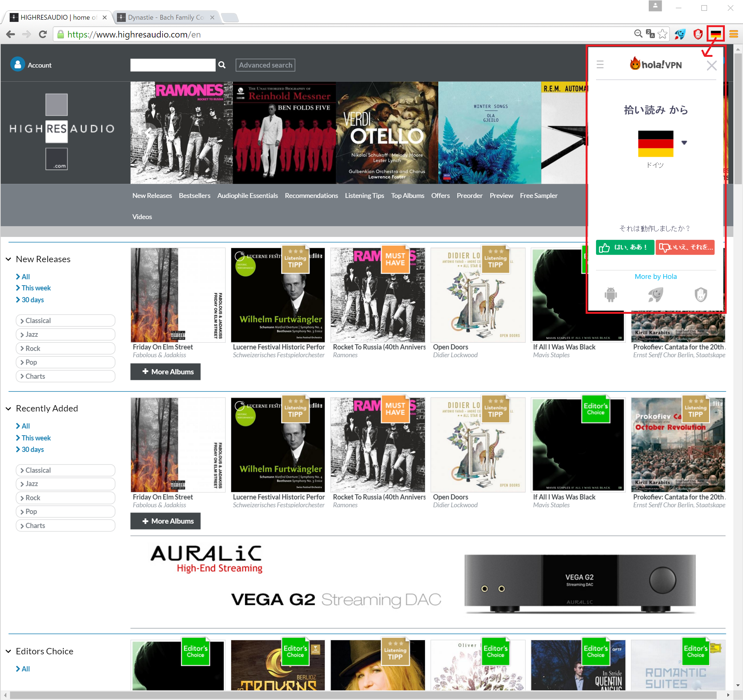743x700 pixels.
Task: Click the zoom magnifier icon in address bar
Action: click(638, 34)
